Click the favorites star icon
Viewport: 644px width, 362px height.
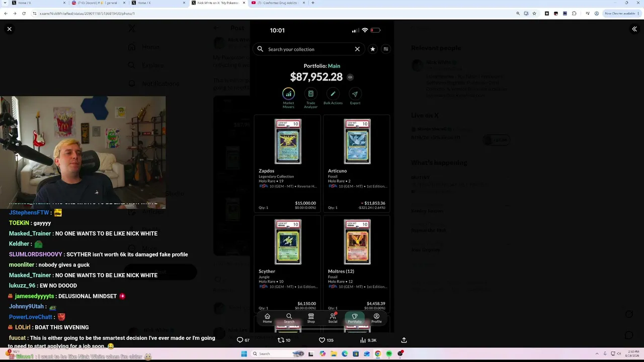(372, 49)
